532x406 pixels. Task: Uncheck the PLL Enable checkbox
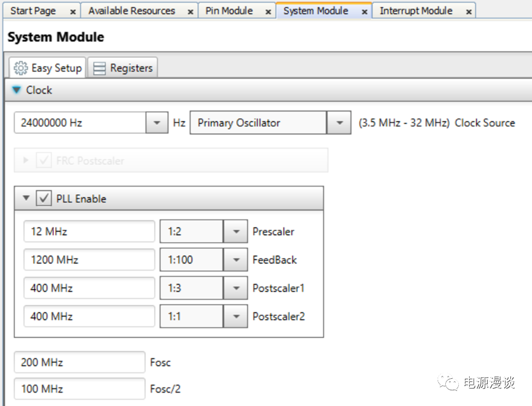pyautogui.click(x=44, y=199)
